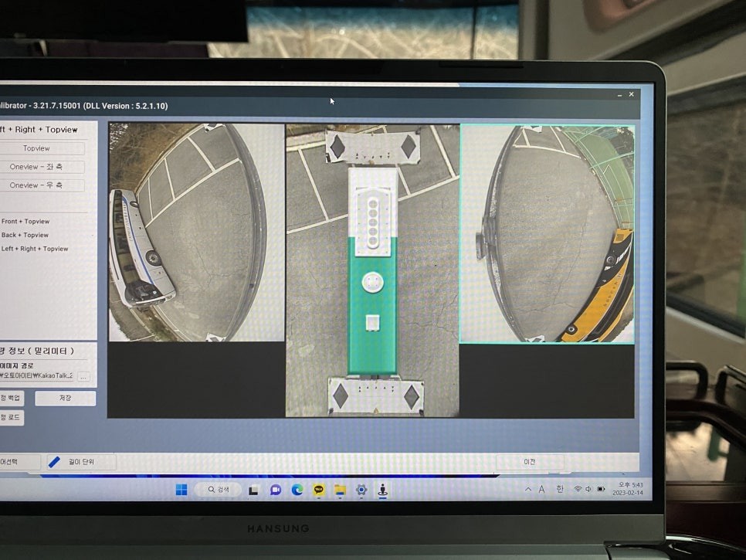Viewport: 746px width, 560px height.
Task: Choose Left + Right + Topview option
Action: (35, 249)
